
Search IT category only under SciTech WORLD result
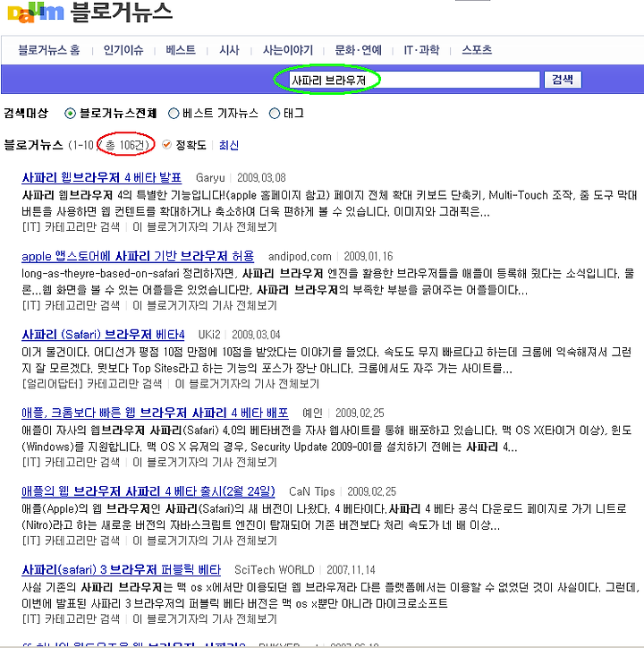pyautogui.click(x=71, y=619)
